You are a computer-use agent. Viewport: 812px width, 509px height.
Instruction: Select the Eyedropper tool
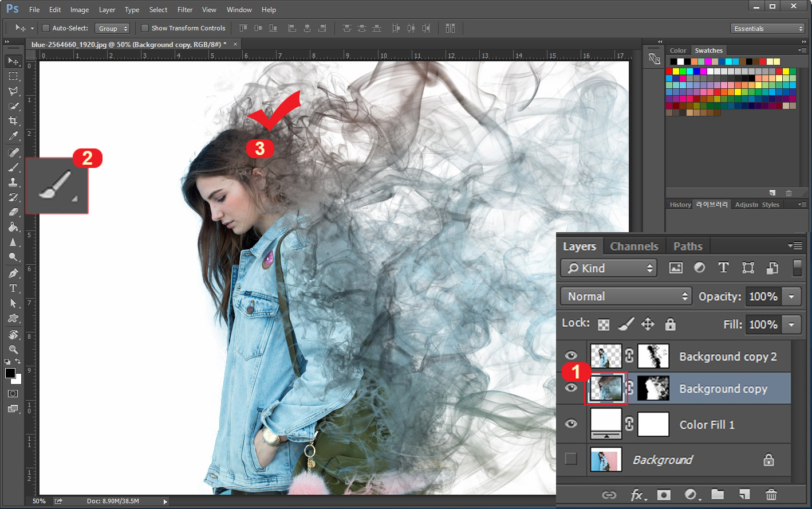tap(13, 135)
